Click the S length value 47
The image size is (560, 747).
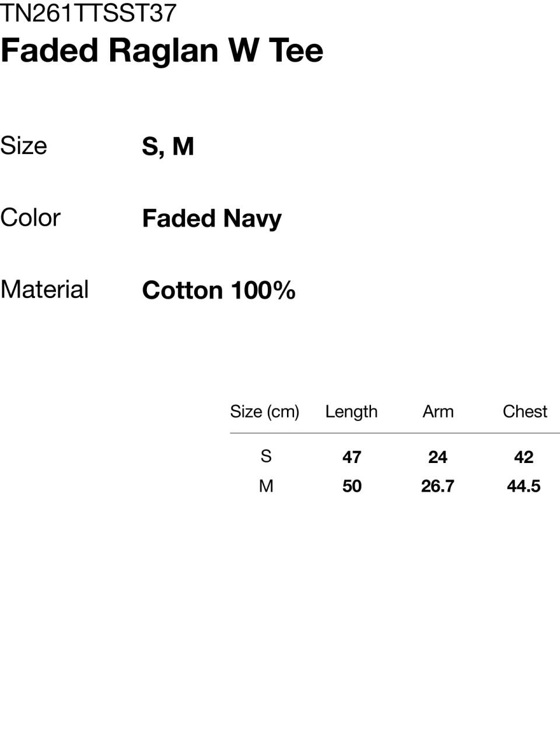352,457
